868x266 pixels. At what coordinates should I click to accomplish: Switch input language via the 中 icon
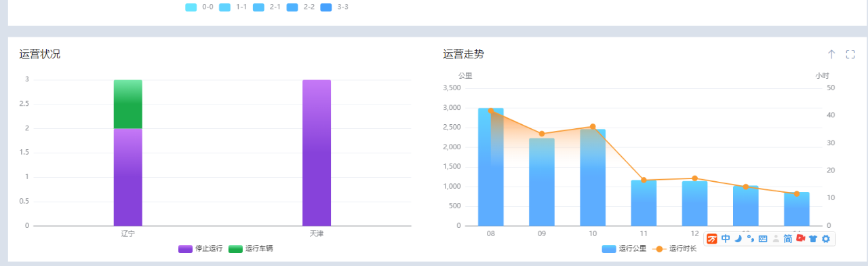point(726,239)
